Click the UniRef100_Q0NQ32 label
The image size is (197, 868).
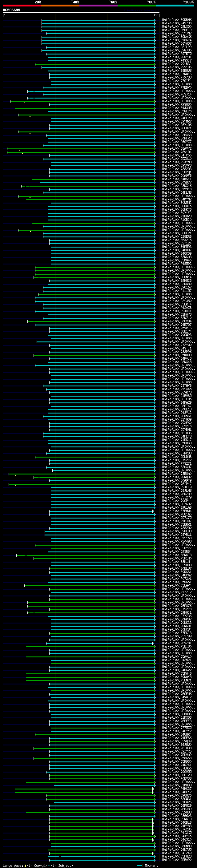pos(176,477)
